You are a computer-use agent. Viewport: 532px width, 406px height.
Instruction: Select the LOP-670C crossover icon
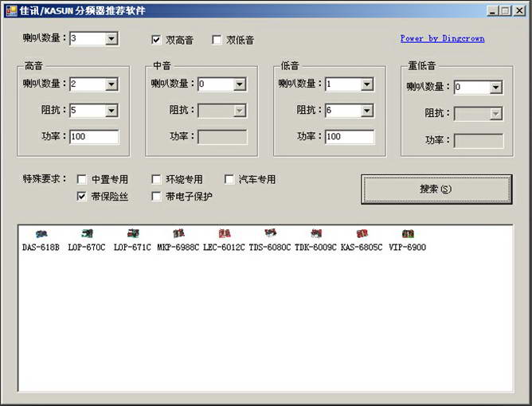pos(87,234)
